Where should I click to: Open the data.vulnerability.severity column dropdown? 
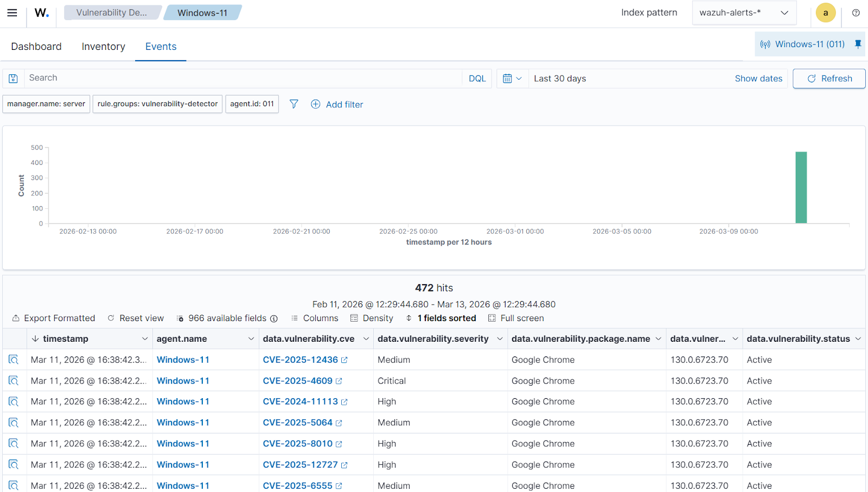[x=500, y=338]
